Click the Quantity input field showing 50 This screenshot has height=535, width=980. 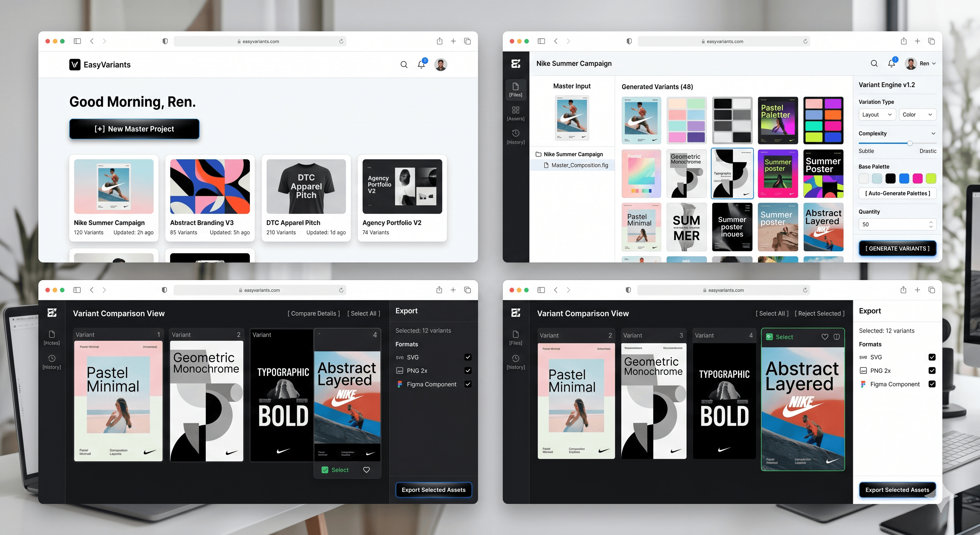point(898,225)
